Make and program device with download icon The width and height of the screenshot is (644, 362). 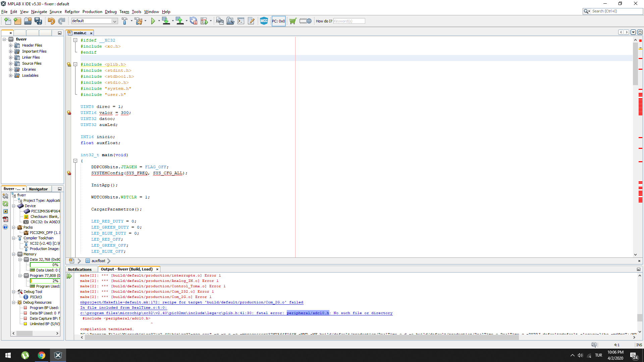(x=166, y=21)
